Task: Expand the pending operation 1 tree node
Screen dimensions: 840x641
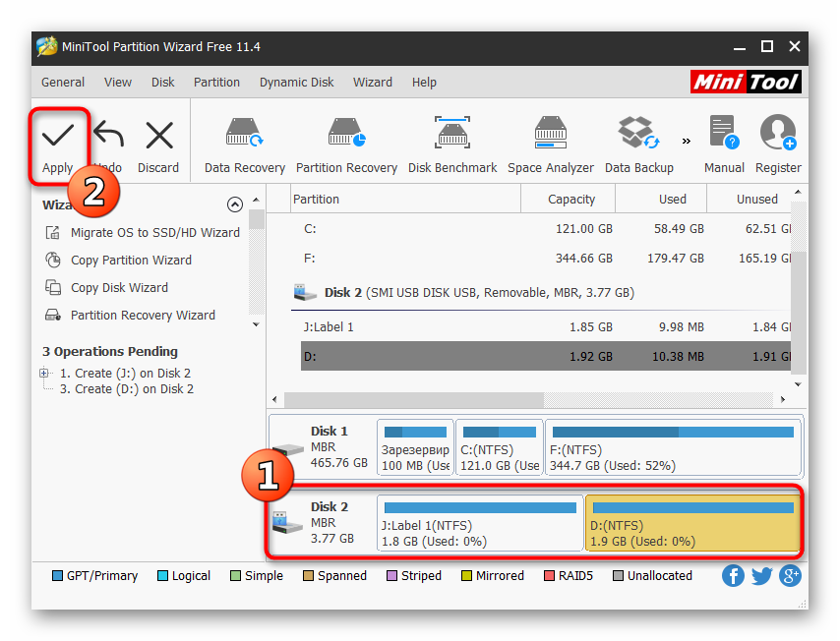Action: point(44,373)
